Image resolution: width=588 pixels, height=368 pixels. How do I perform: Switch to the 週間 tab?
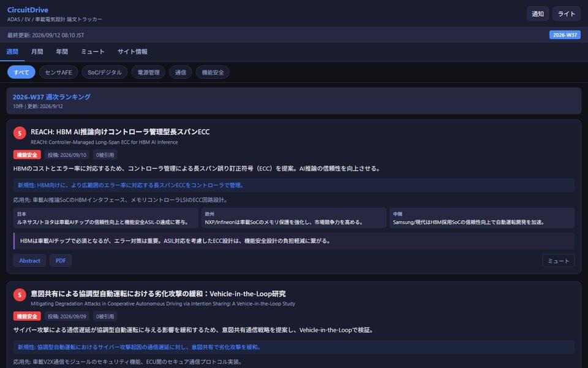click(12, 52)
